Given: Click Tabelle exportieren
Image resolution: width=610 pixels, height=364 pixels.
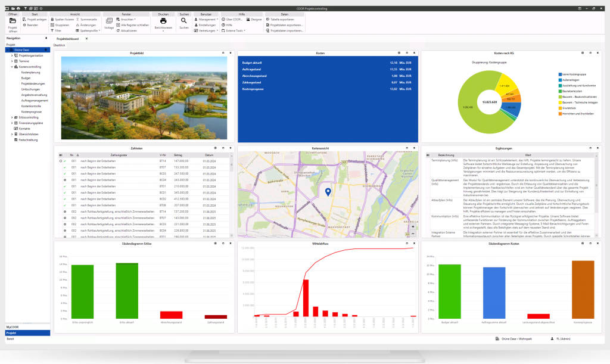Looking at the screenshot, I should [280, 20].
